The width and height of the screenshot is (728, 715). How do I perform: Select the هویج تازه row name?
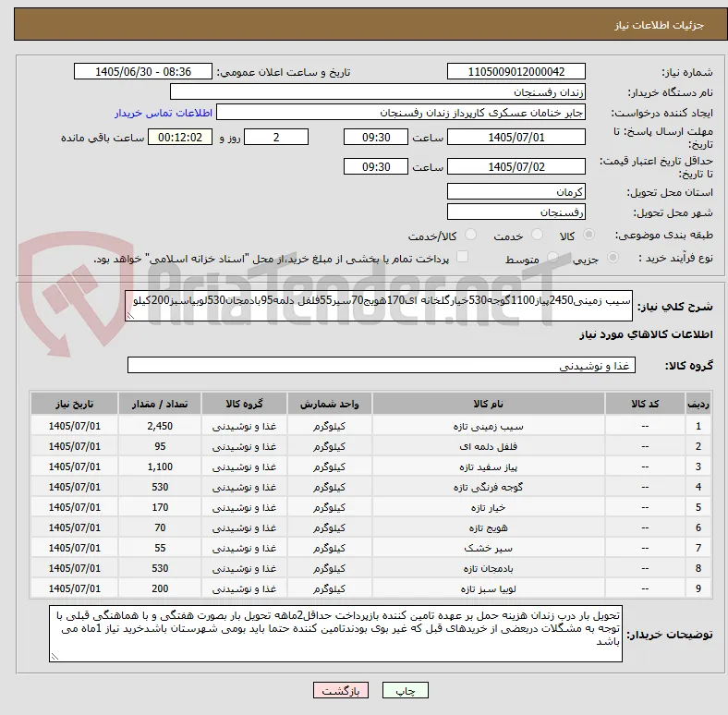[489, 527]
